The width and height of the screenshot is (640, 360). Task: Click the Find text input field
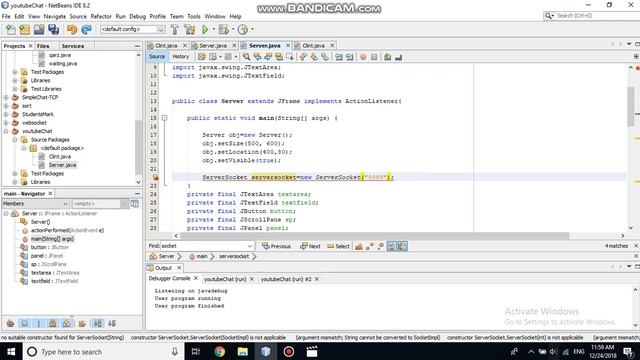click(x=207, y=246)
